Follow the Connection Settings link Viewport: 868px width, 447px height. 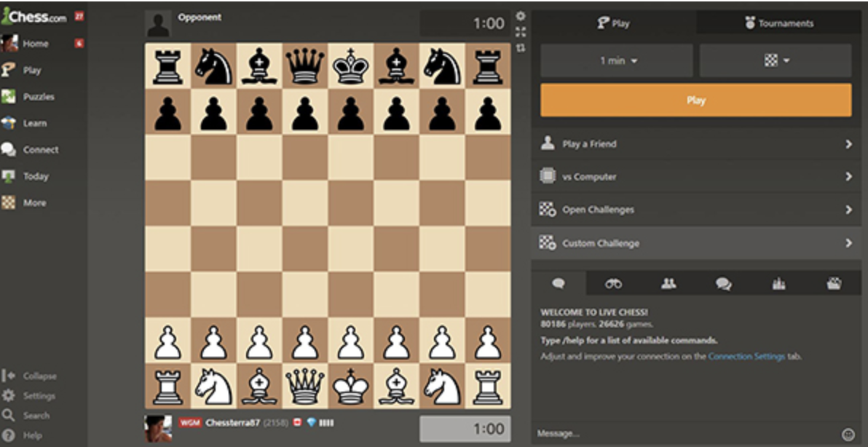746,357
